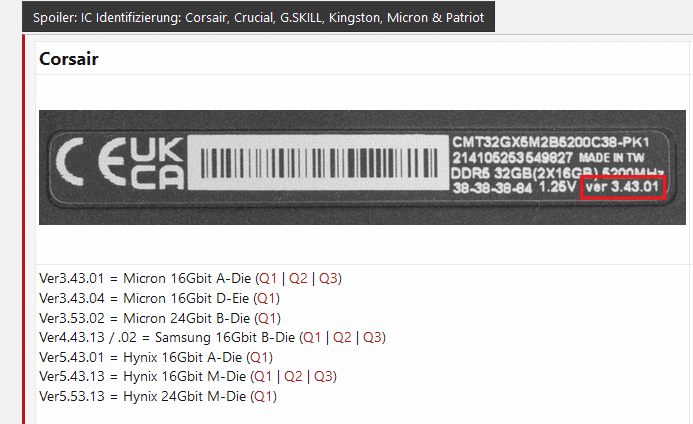Open Q2 link for Hynix 16Gbit M-Die
This screenshot has width=693, height=424.
point(293,376)
